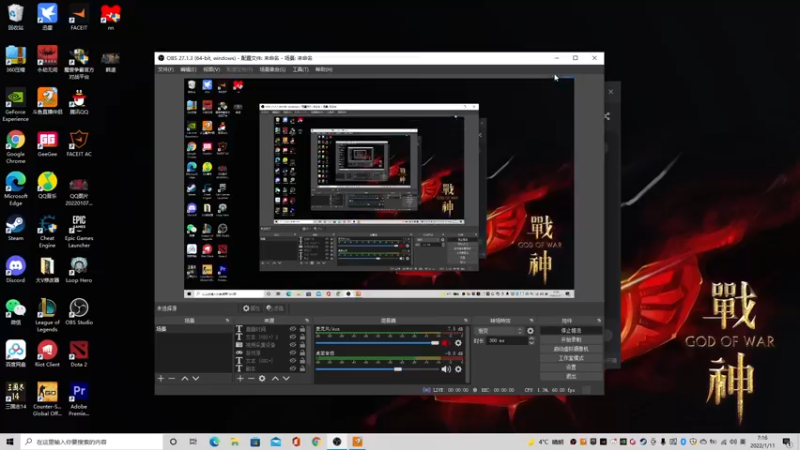Open GeForce Experience desktop shortcut

15,105
